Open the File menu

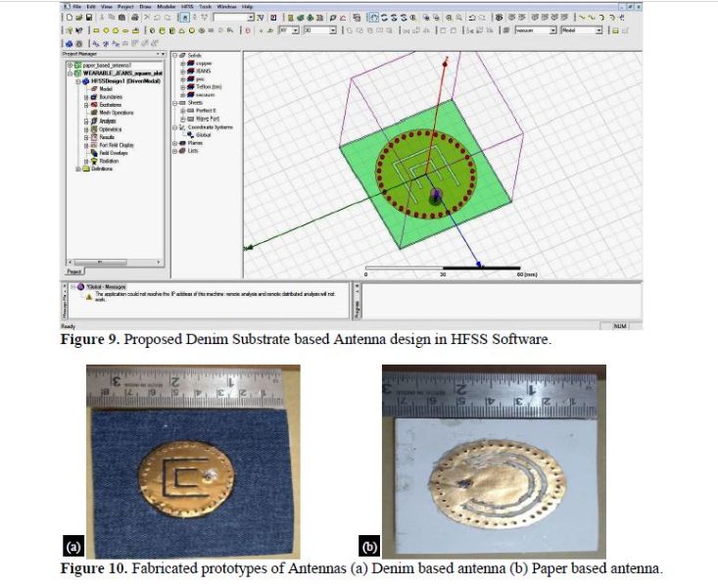pos(77,7)
